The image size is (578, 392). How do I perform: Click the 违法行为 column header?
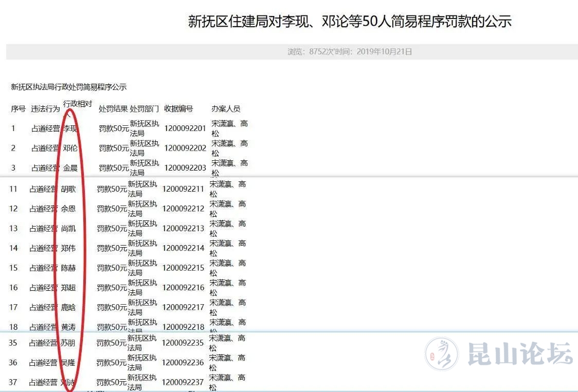pos(45,109)
